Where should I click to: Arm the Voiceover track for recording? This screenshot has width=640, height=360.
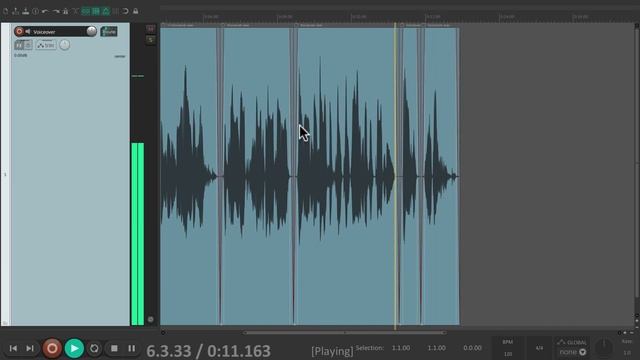pyautogui.click(x=19, y=31)
